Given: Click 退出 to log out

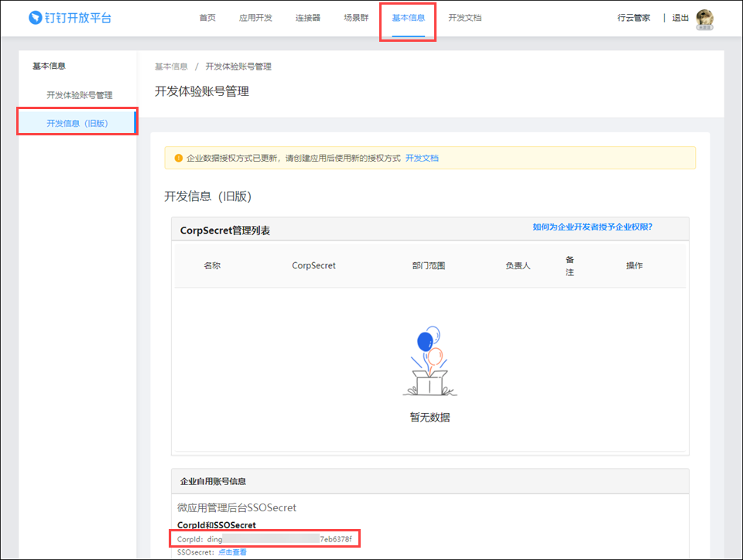Looking at the screenshot, I should coord(680,18).
